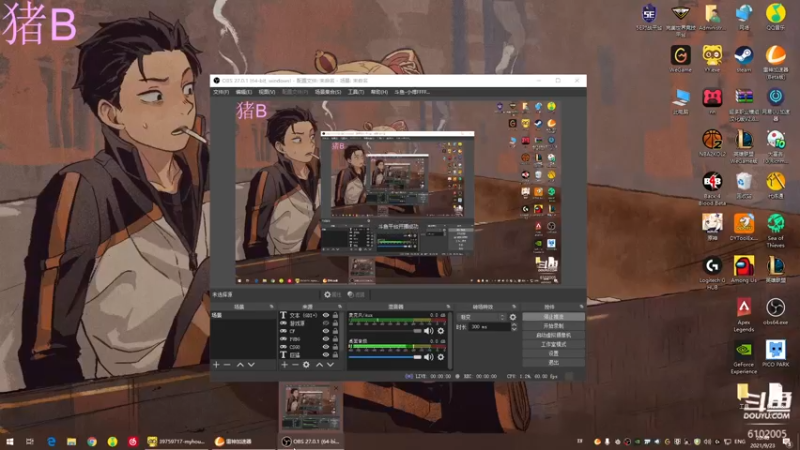Open the Yellow YY live raccoon icon

click(x=712, y=58)
